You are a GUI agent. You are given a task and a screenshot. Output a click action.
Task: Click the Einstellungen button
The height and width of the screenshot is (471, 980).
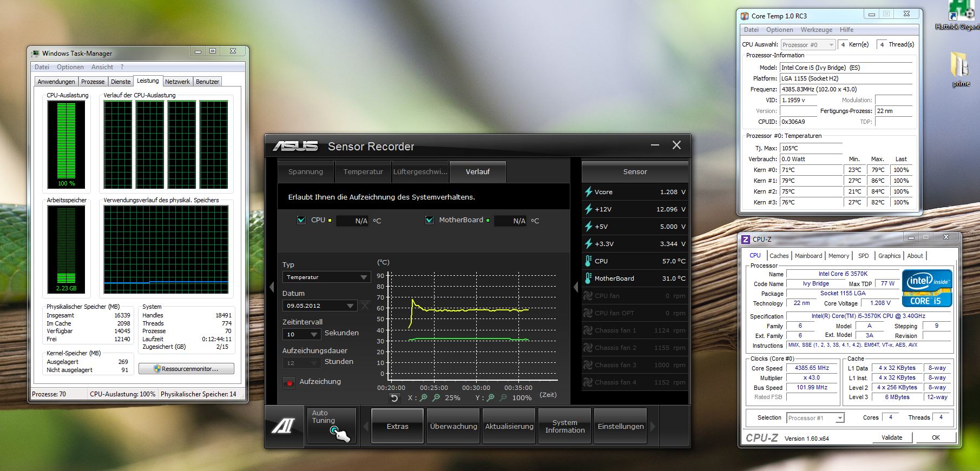click(621, 426)
